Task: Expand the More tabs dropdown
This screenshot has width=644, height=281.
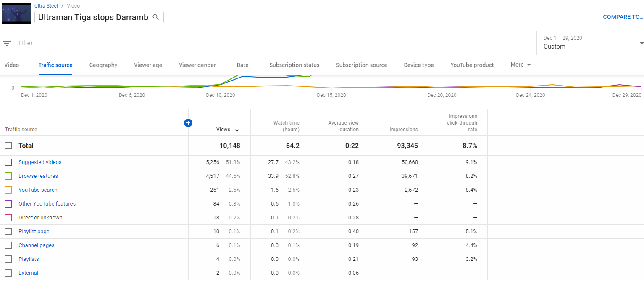Action: tap(520, 65)
